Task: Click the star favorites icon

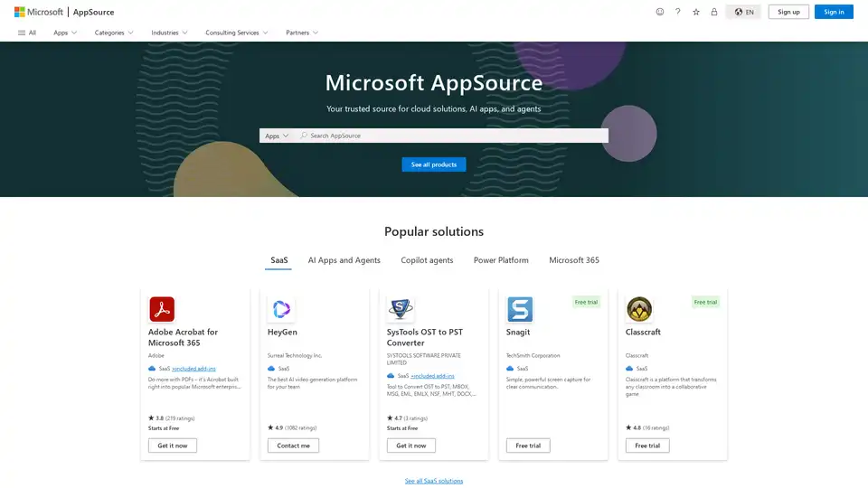Action: (696, 12)
